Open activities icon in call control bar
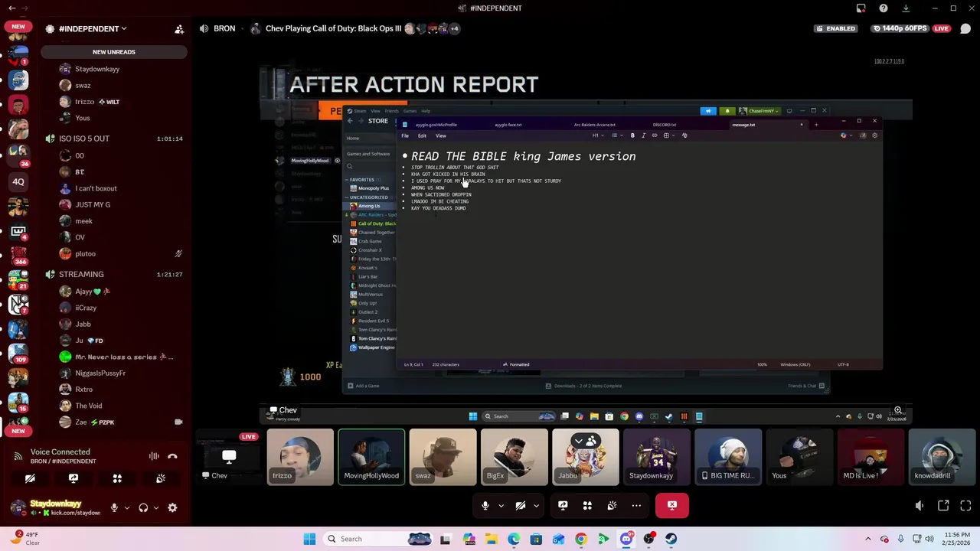Screen dimensions: 980x551 tap(587, 505)
